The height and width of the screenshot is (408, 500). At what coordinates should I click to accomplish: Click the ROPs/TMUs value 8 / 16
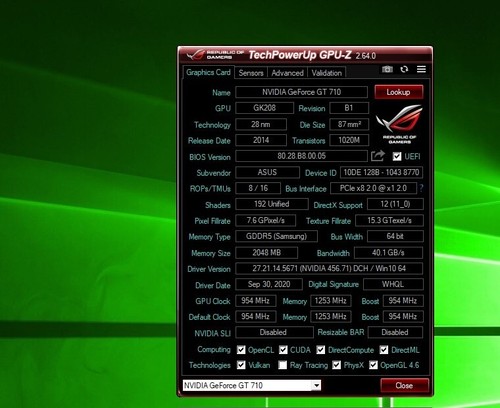[x=258, y=188]
